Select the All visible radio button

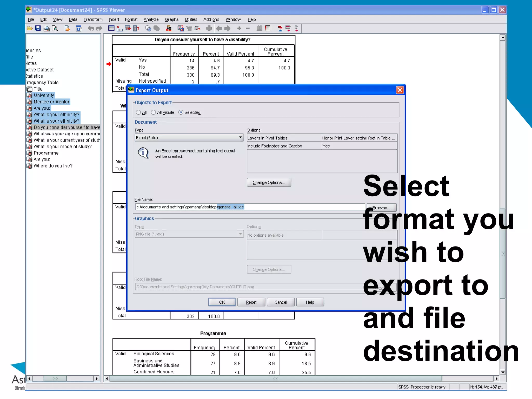point(153,112)
